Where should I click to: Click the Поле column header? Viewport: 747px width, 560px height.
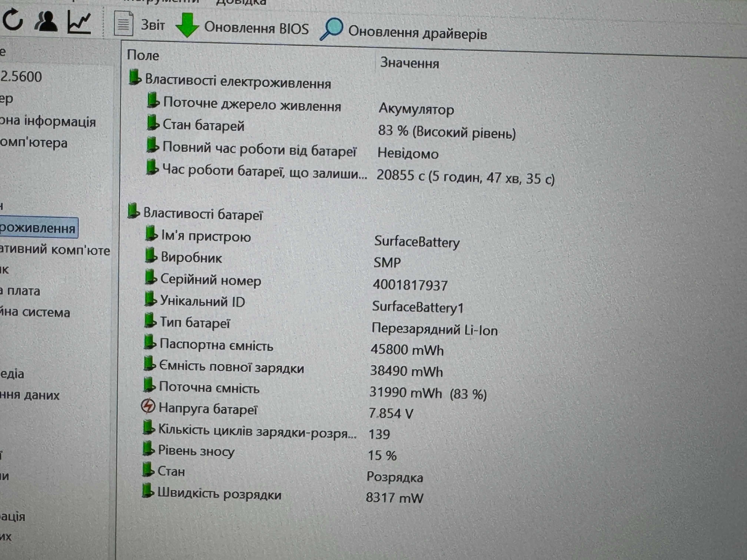143,55
